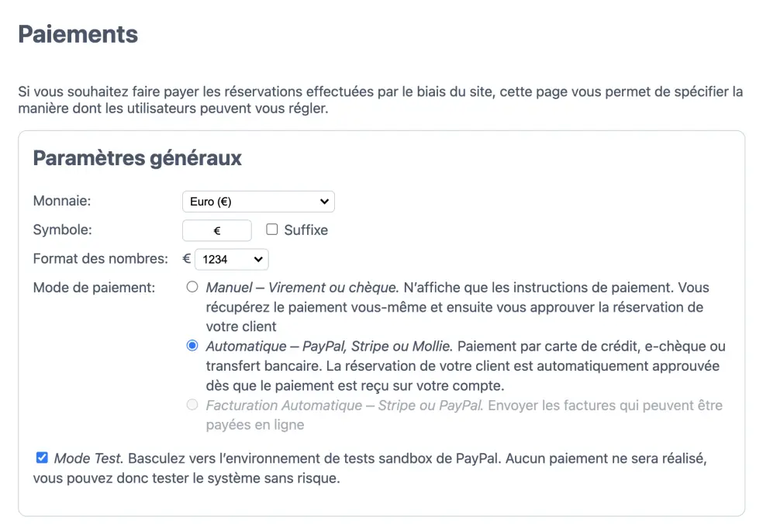This screenshot has height=532, width=763.
Task: Click the Facturation Automatique radio button
Action: pyautogui.click(x=192, y=404)
